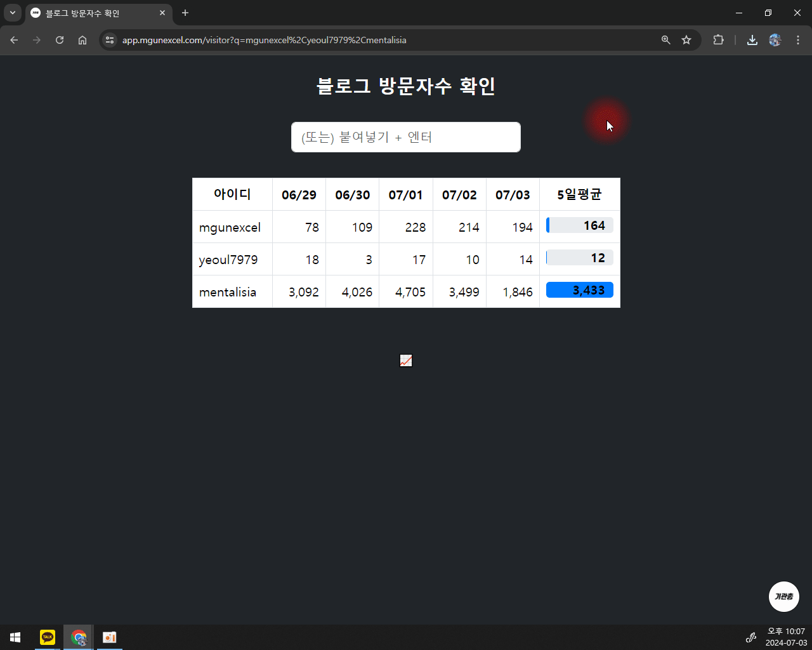
Task: Open the taskbar clock and date
Action: click(x=786, y=637)
